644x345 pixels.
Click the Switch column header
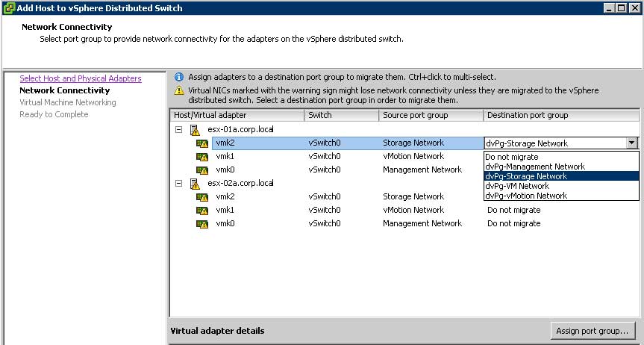tap(342, 116)
